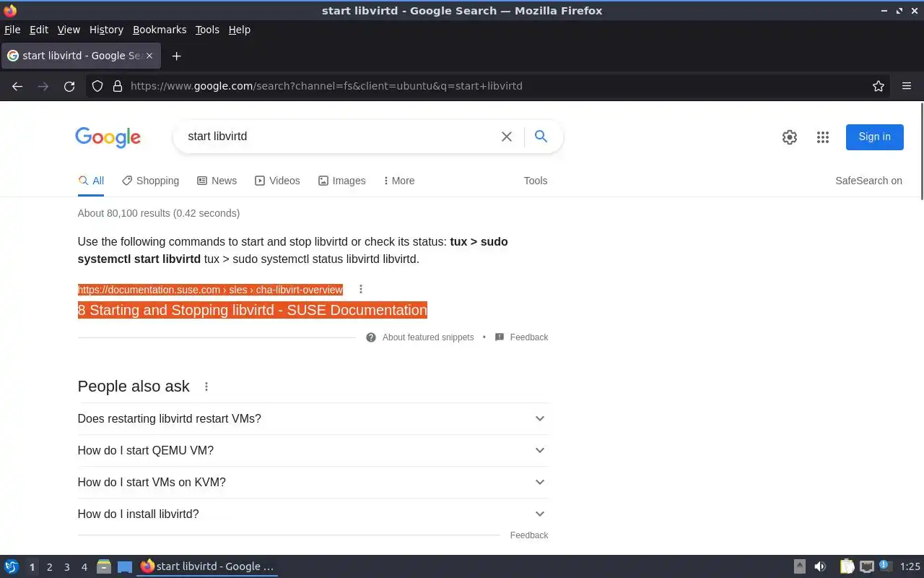Click Feedback below People also ask
The height and width of the screenshot is (578, 924).
(x=529, y=535)
